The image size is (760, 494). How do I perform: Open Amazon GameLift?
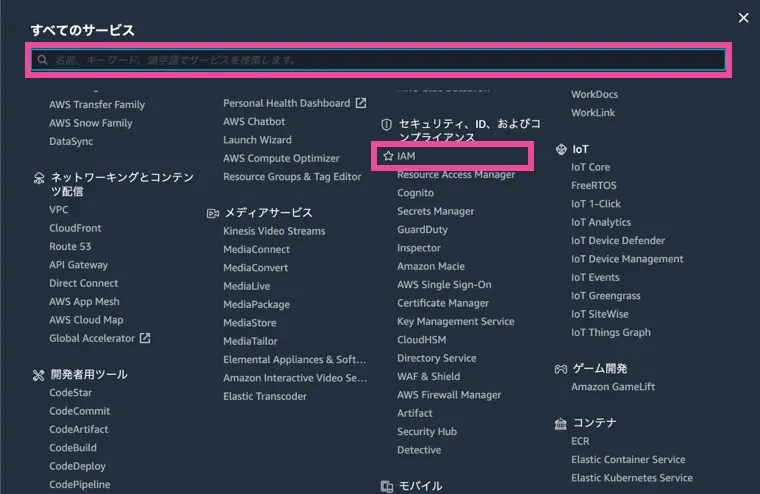coord(611,387)
